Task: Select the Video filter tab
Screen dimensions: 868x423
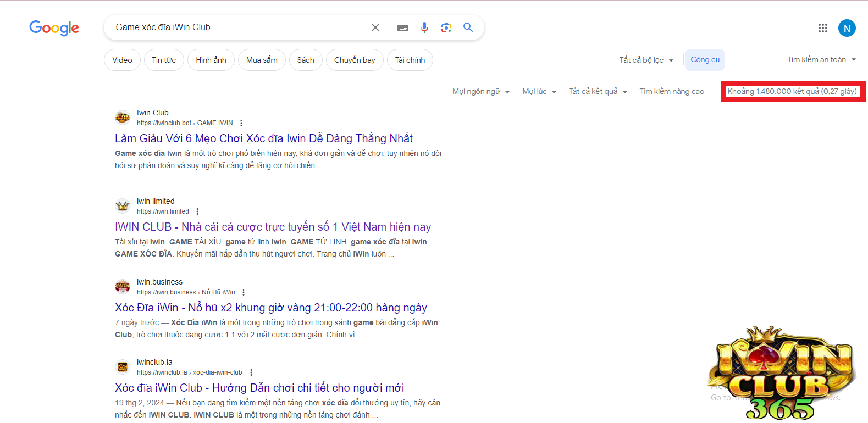Action: point(122,60)
